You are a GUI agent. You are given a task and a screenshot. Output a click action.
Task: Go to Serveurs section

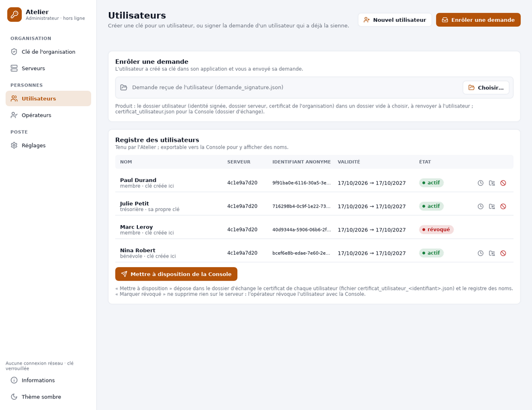coord(48,68)
